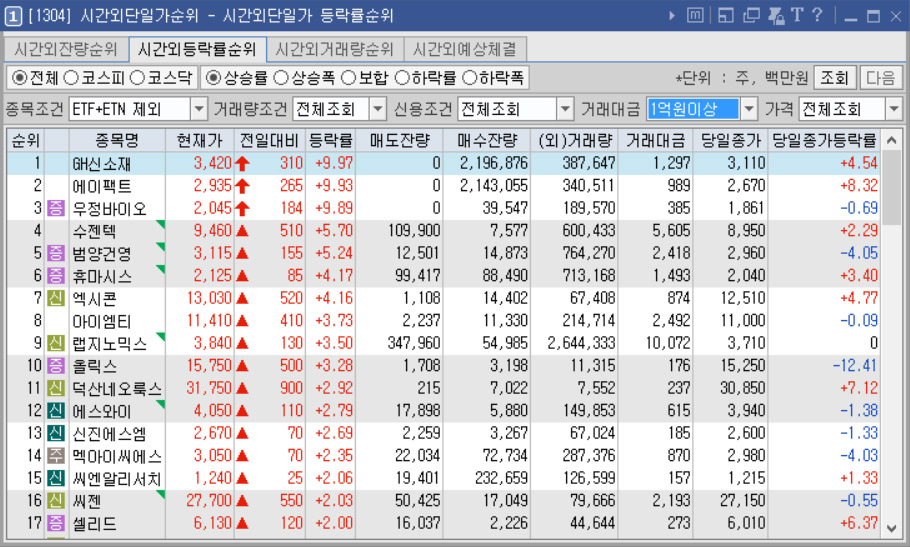This screenshot has height=547, width=910.
Task: Click the 다음 next button
Action: (881, 77)
